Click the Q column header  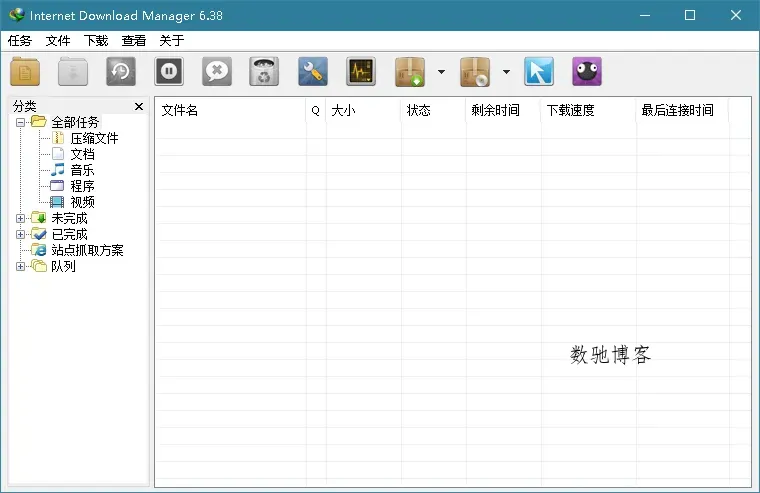pos(316,111)
